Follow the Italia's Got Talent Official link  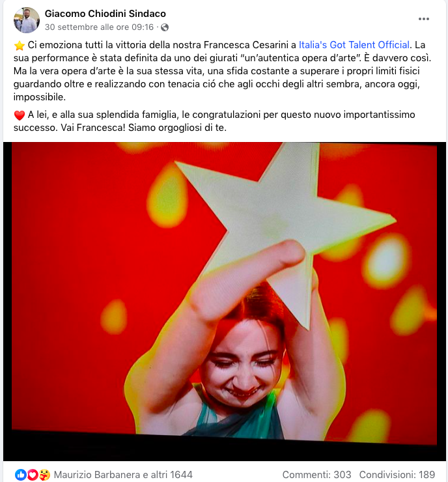[x=354, y=45]
